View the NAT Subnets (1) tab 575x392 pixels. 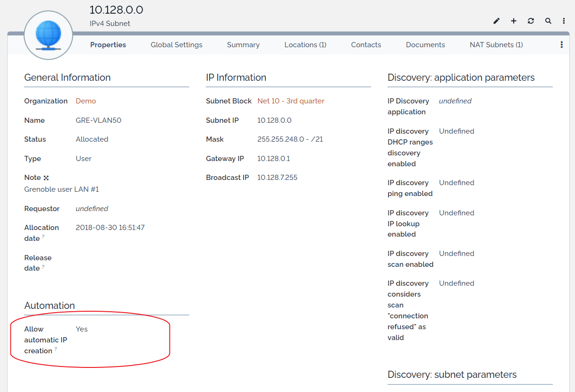(496, 45)
